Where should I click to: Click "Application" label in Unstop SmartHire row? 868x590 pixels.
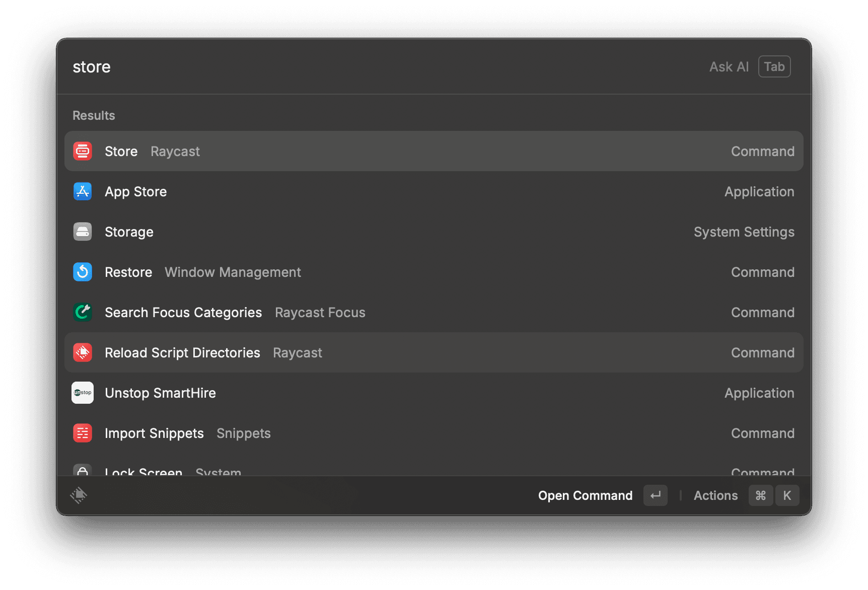coord(759,393)
